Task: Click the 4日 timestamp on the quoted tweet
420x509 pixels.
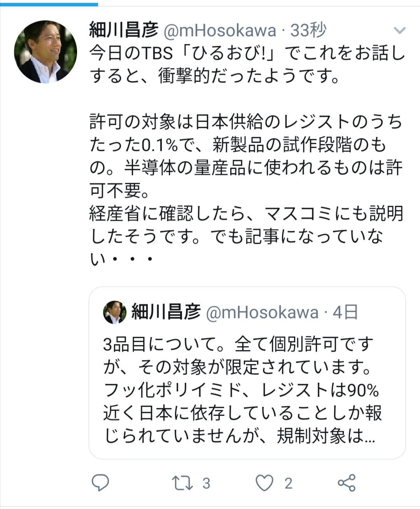Action: (x=345, y=312)
